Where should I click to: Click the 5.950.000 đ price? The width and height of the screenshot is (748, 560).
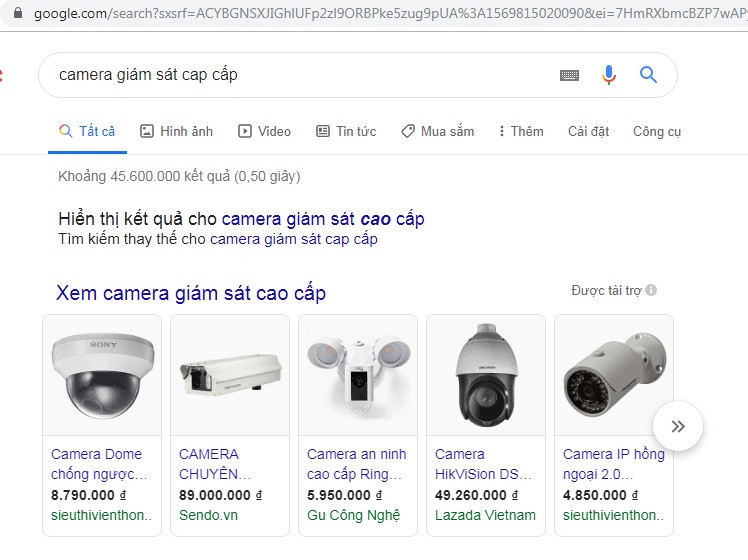344,495
